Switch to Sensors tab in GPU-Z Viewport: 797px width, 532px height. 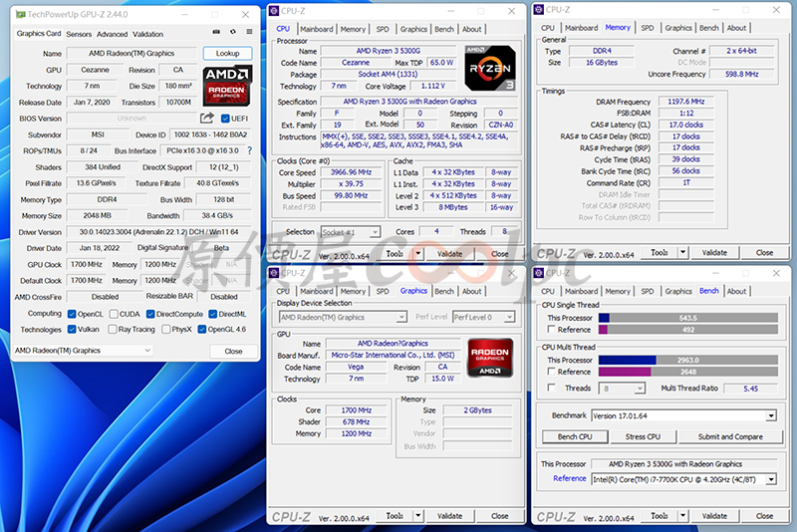79,34
